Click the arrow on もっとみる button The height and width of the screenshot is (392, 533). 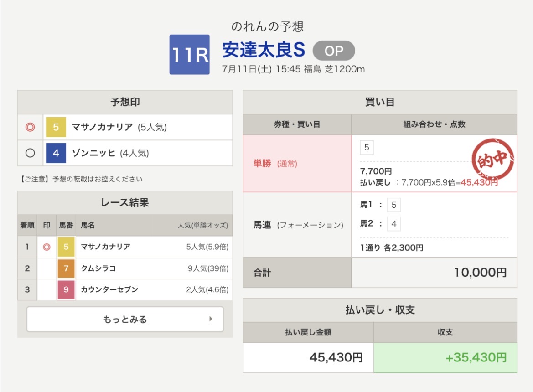point(211,319)
